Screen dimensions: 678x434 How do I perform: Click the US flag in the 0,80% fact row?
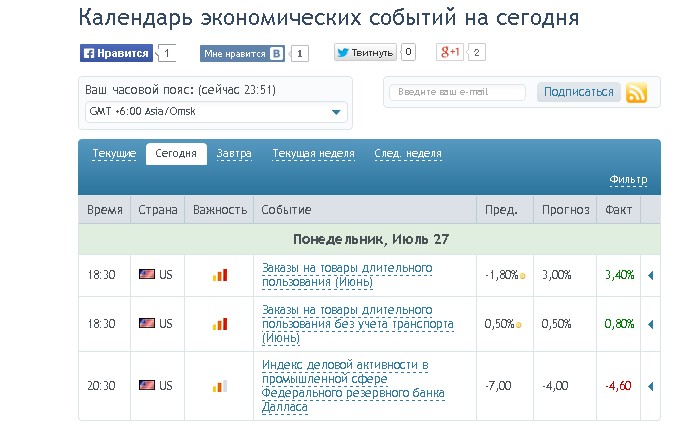(x=147, y=323)
